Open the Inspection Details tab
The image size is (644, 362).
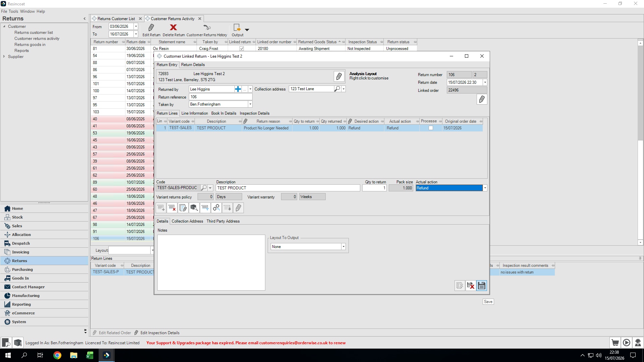[x=255, y=113]
